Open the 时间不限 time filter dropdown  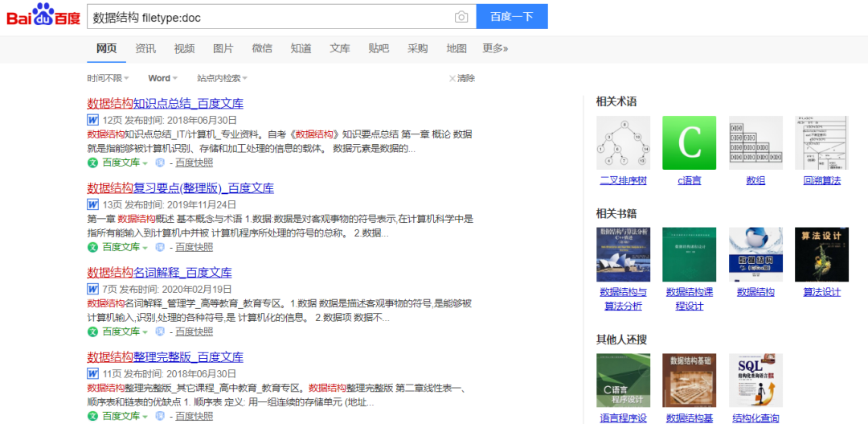tap(108, 79)
